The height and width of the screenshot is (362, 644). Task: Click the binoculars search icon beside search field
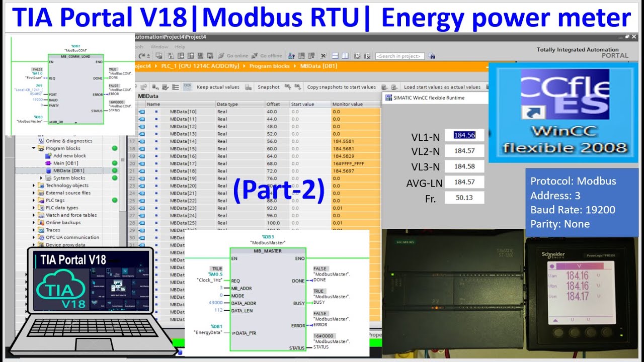pyautogui.click(x=432, y=56)
